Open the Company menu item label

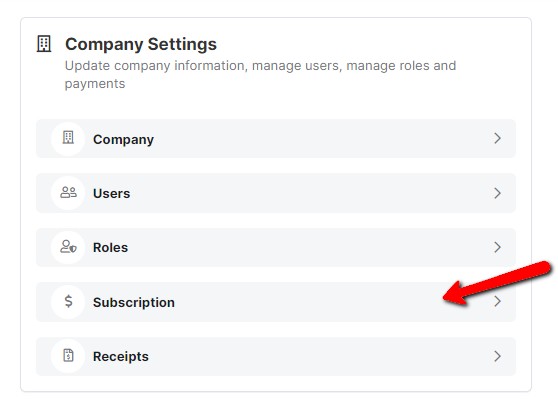[123, 139]
